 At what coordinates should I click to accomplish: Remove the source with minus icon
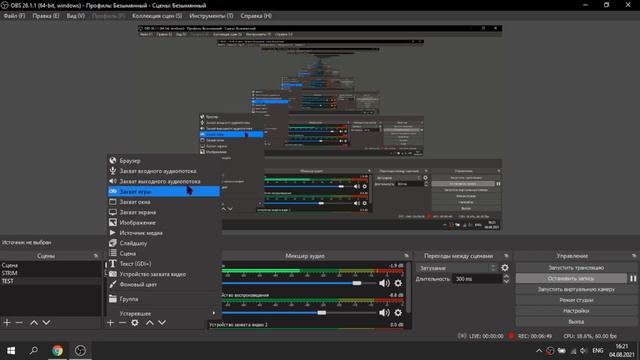[122, 322]
